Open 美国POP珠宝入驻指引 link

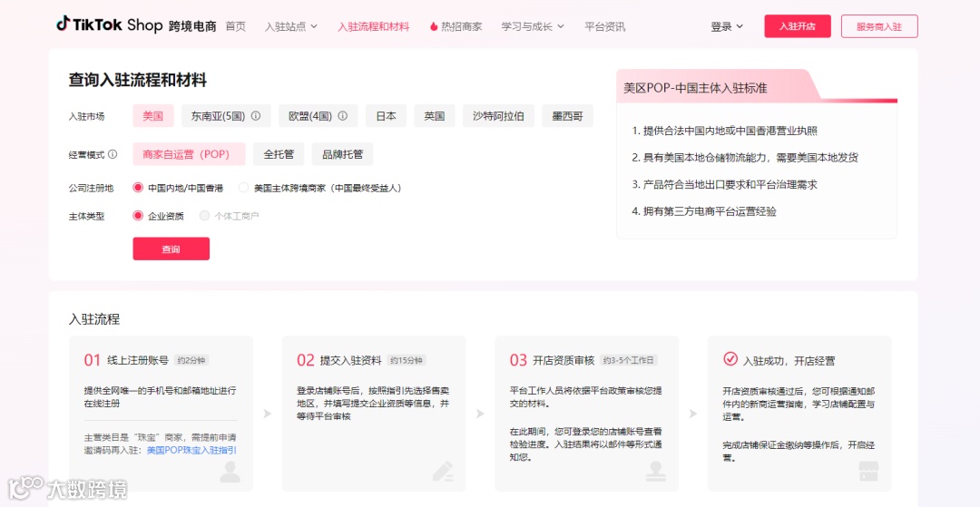(191, 450)
